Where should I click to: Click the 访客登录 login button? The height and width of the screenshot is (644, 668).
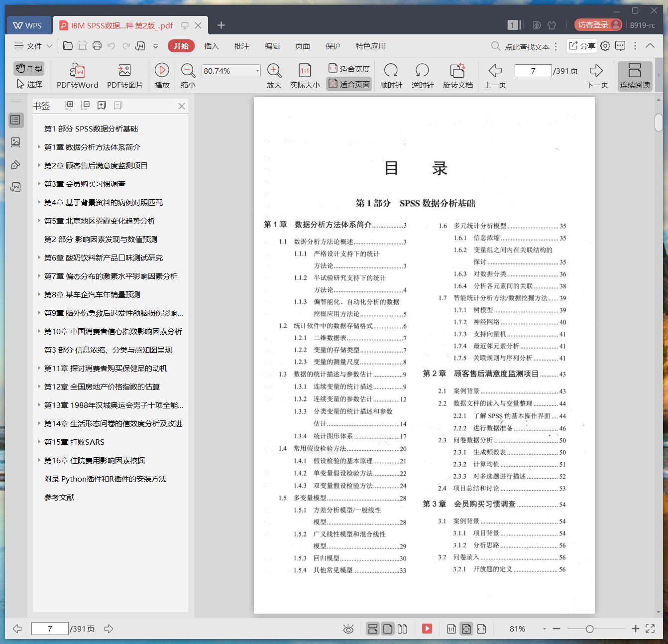(598, 25)
